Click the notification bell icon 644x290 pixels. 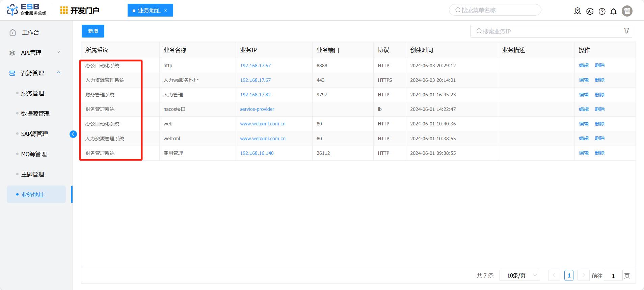[x=613, y=11]
